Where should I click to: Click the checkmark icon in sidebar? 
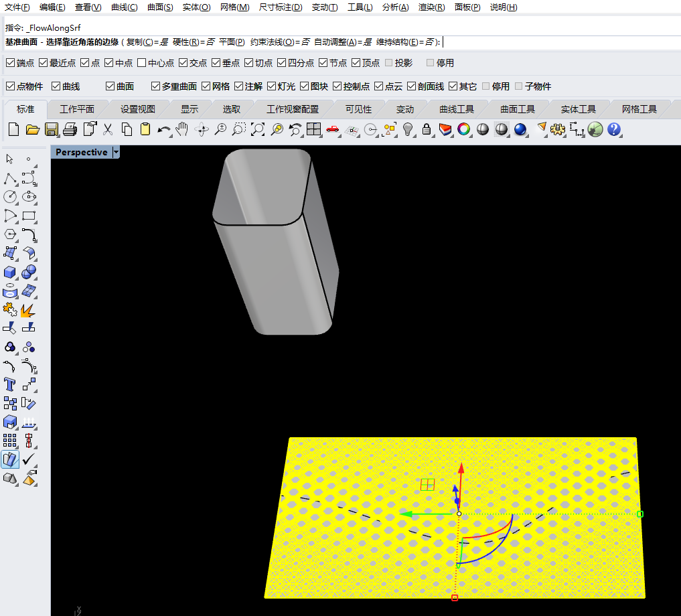point(29,459)
